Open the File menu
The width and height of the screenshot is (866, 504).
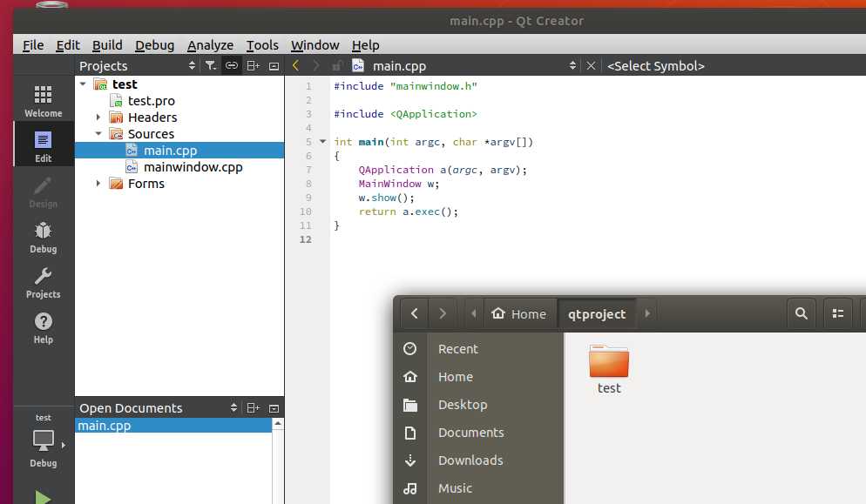pos(33,45)
